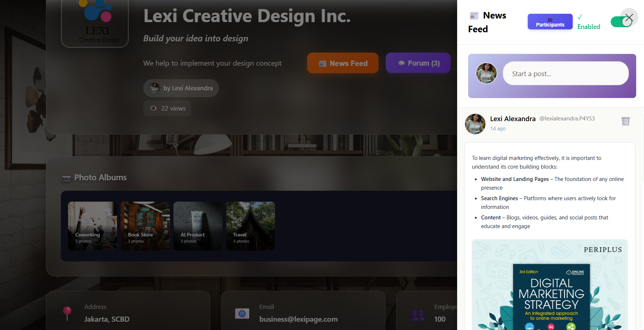Click the eye icon beside 22 views

click(153, 108)
